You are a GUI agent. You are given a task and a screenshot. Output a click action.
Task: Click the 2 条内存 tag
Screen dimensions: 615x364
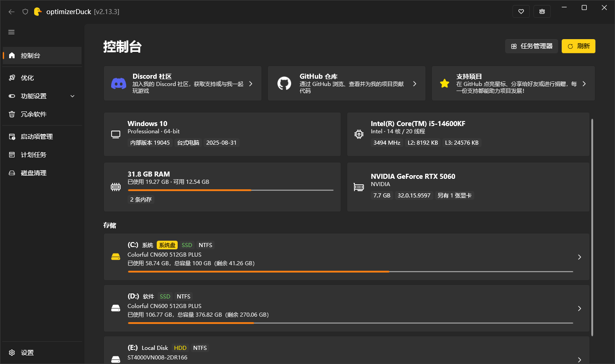pos(141,199)
